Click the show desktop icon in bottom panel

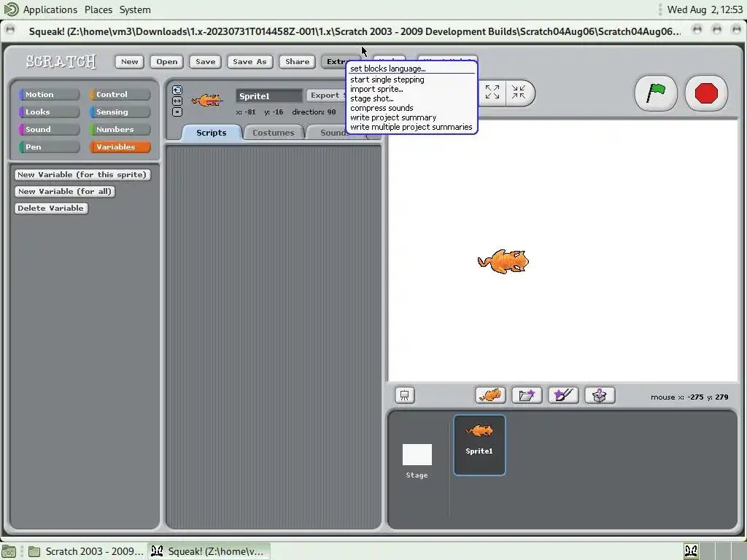9,551
